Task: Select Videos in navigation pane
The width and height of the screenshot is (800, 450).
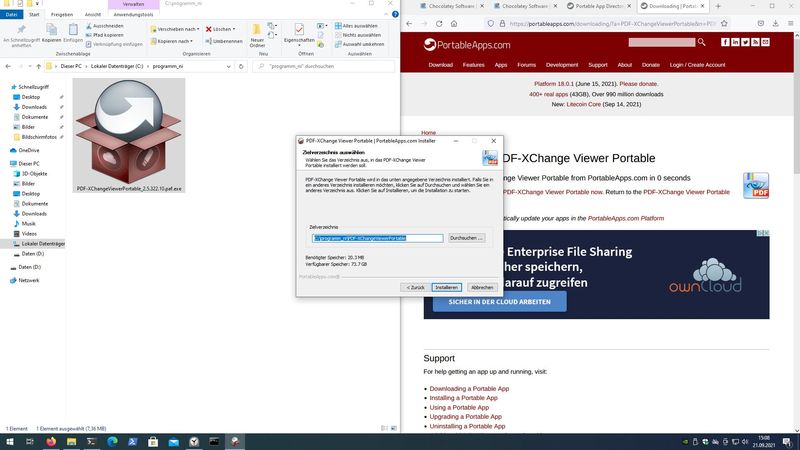Action: [29, 234]
